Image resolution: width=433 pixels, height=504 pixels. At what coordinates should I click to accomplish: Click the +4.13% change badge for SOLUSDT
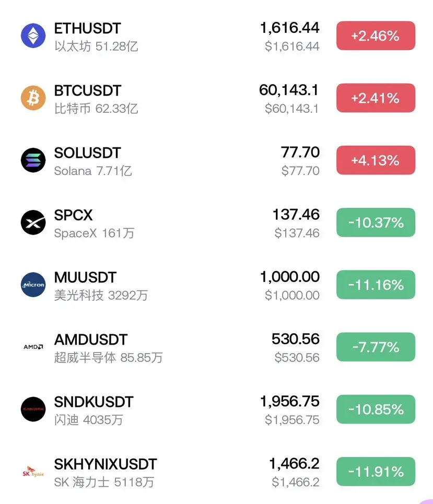click(376, 160)
